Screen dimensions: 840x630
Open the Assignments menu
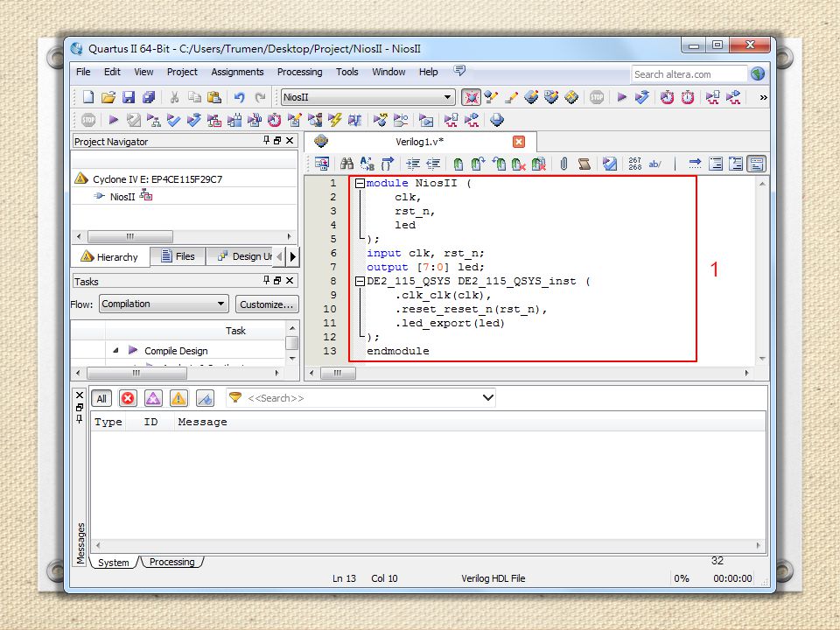[237, 72]
